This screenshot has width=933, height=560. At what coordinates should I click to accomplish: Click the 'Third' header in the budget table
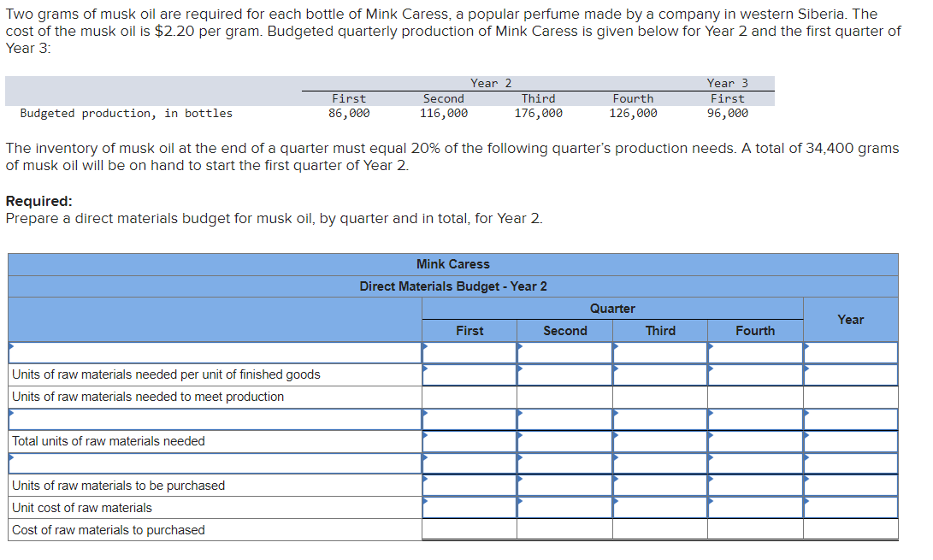(x=660, y=331)
